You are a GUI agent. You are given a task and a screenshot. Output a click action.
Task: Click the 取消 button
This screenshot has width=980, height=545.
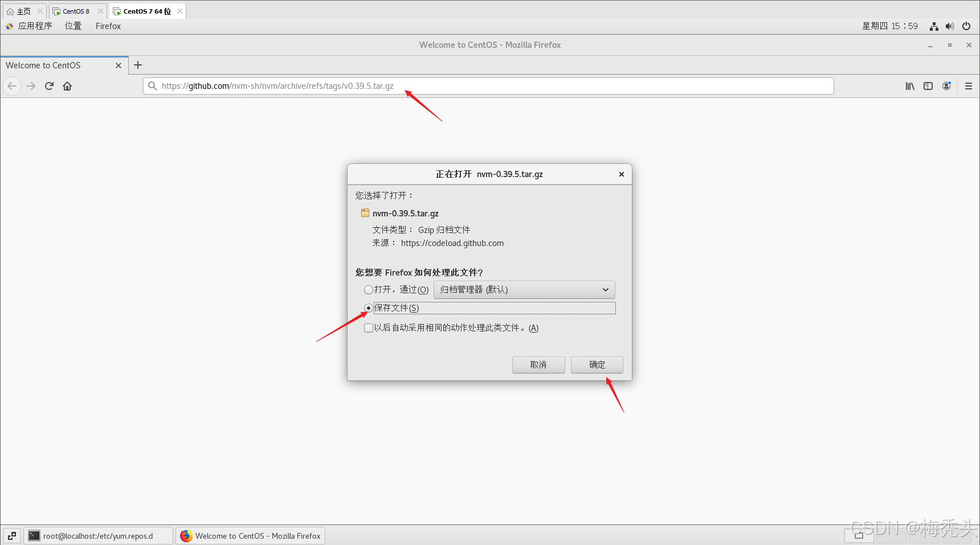538,365
